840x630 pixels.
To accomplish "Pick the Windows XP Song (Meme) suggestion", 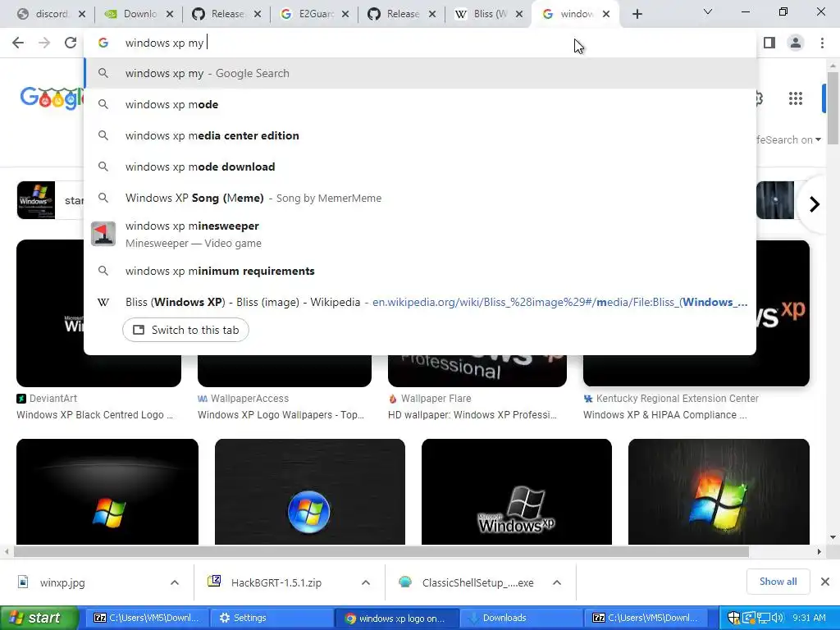I will pos(420,198).
